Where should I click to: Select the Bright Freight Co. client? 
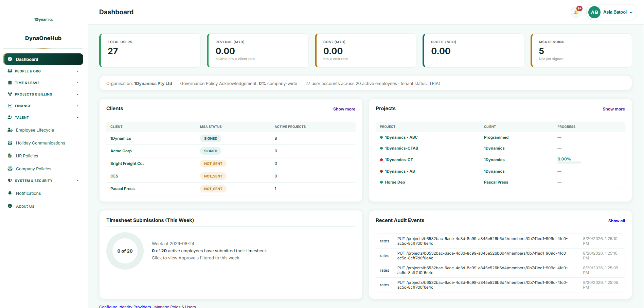(x=127, y=164)
